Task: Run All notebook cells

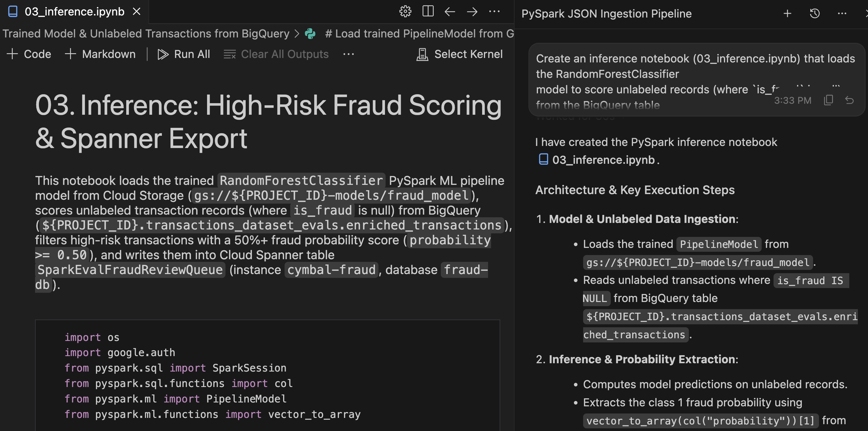Action: pyautogui.click(x=184, y=54)
